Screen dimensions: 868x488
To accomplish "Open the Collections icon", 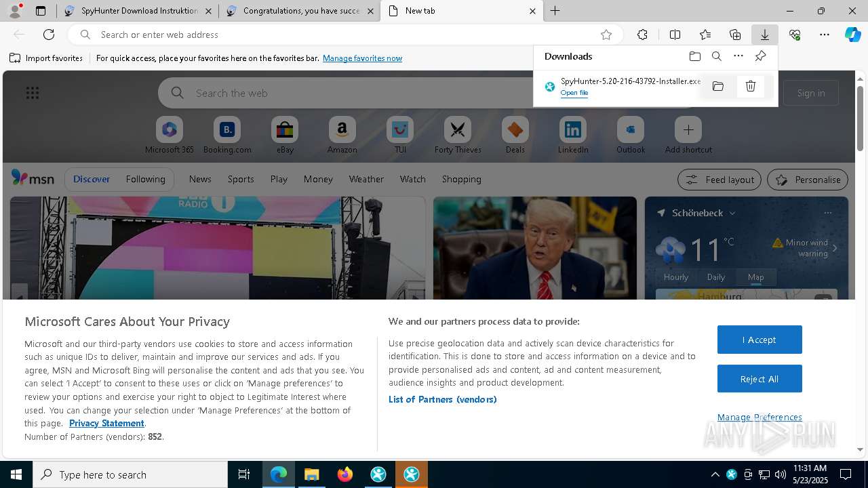I will pyautogui.click(x=735, y=35).
